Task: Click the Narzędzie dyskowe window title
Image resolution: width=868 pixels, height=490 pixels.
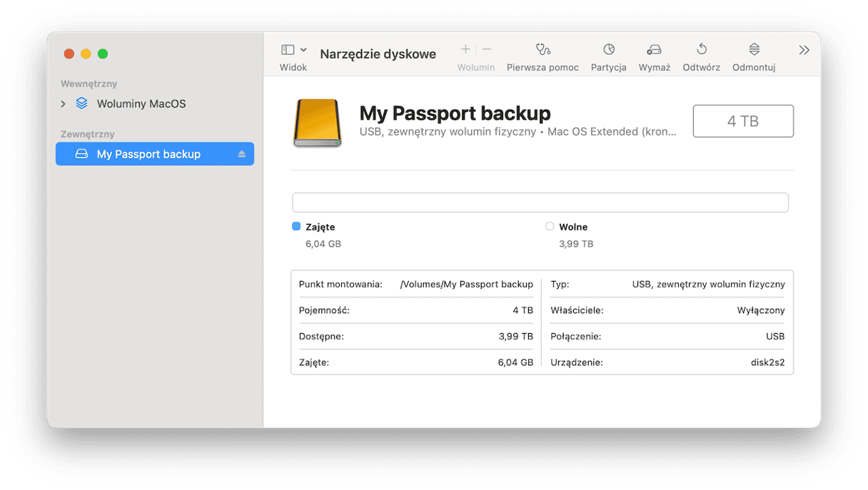Action: point(378,54)
